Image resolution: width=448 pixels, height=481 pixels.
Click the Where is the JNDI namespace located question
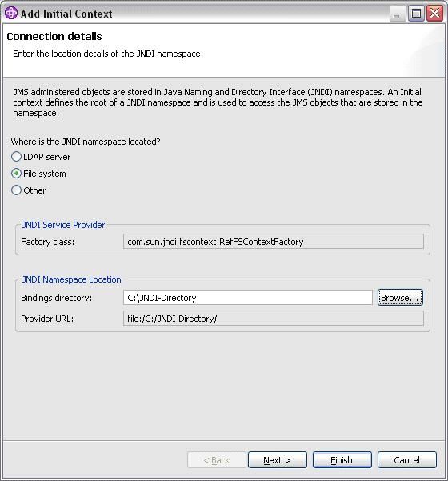[x=86, y=142]
